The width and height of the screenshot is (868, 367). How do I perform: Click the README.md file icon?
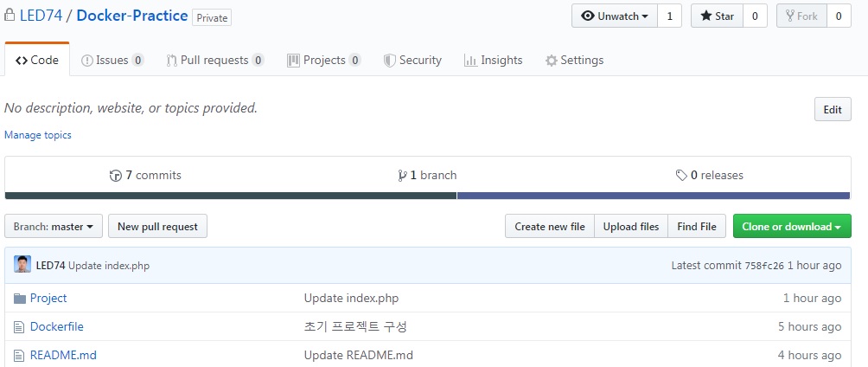[x=19, y=356]
